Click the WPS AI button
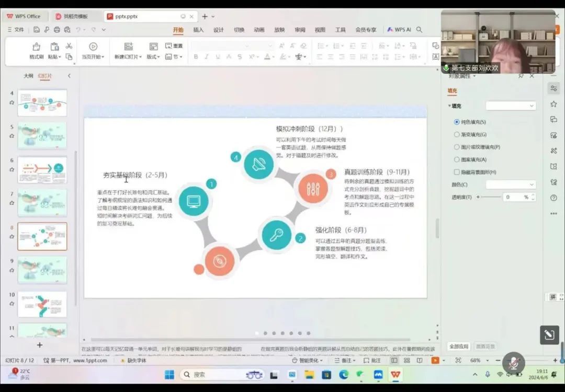Image resolution: width=565 pixels, height=392 pixels. coord(399,30)
